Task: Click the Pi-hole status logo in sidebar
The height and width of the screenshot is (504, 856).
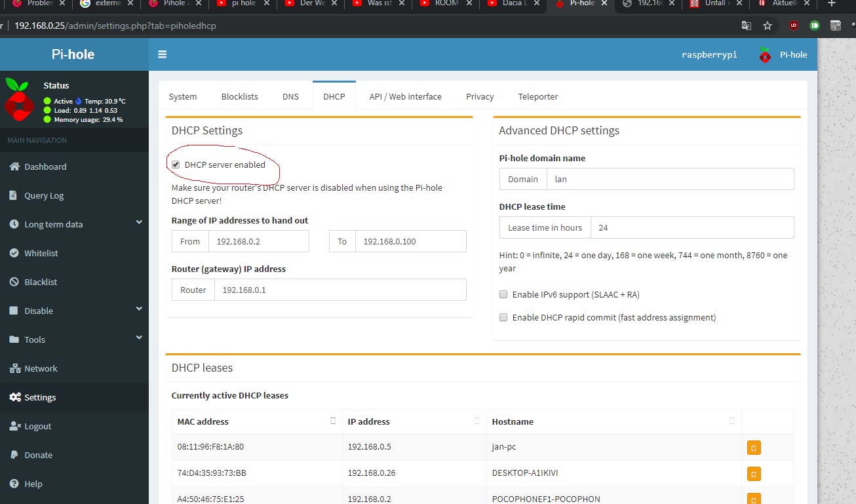Action: pyautogui.click(x=20, y=100)
